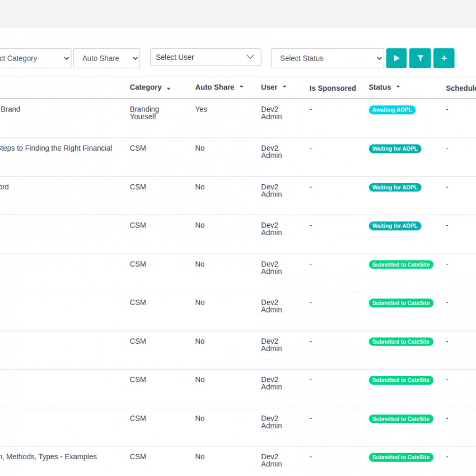476x476 pixels.
Task: Open the Select Status dropdown
Action: (328, 58)
